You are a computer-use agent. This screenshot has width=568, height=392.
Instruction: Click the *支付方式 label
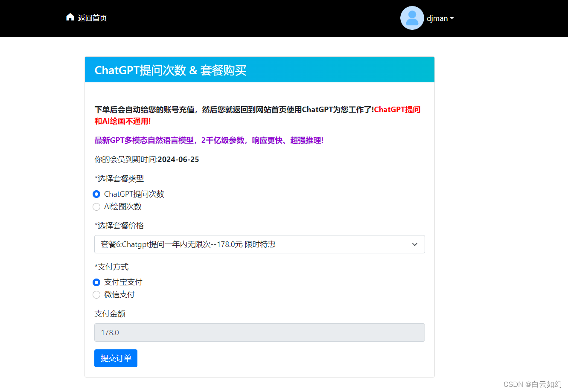click(x=111, y=267)
